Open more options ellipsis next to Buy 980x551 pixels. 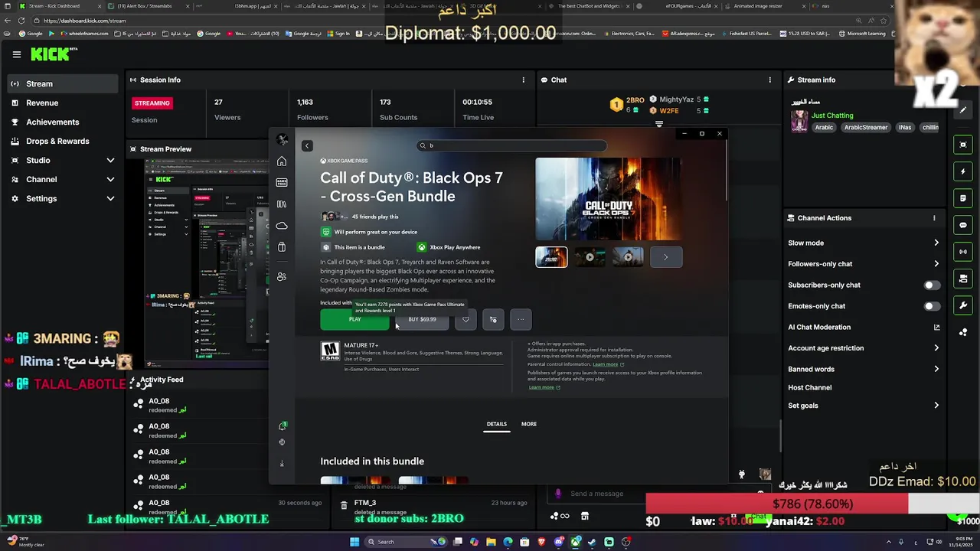coord(521,319)
